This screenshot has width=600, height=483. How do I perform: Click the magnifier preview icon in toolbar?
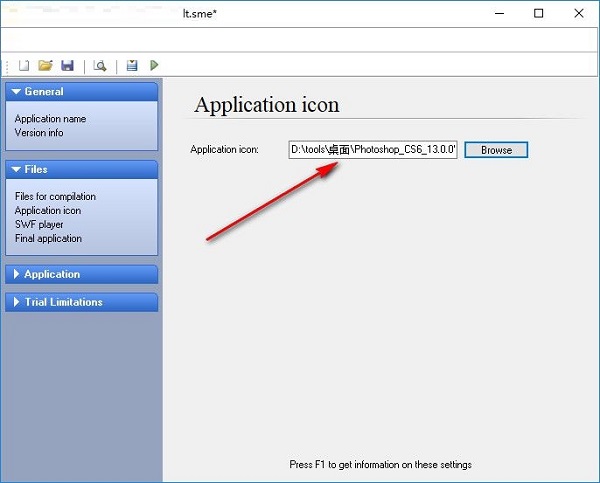pos(100,66)
